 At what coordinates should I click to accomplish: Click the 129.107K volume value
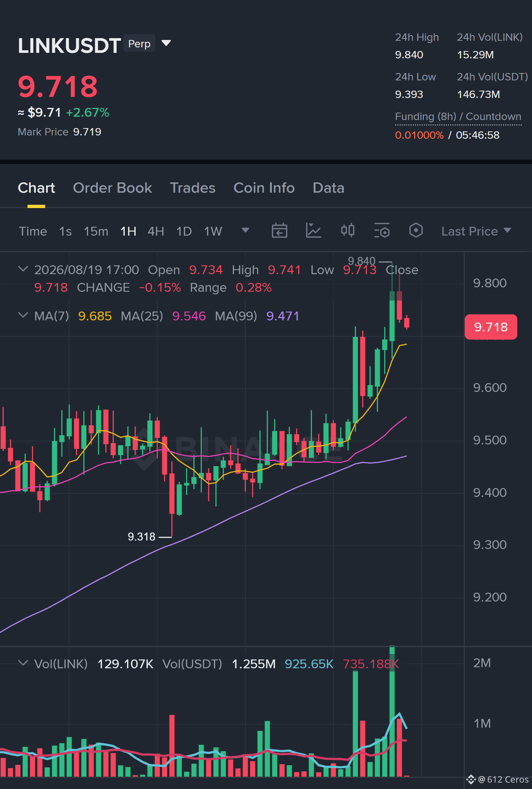click(x=125, y=664)
